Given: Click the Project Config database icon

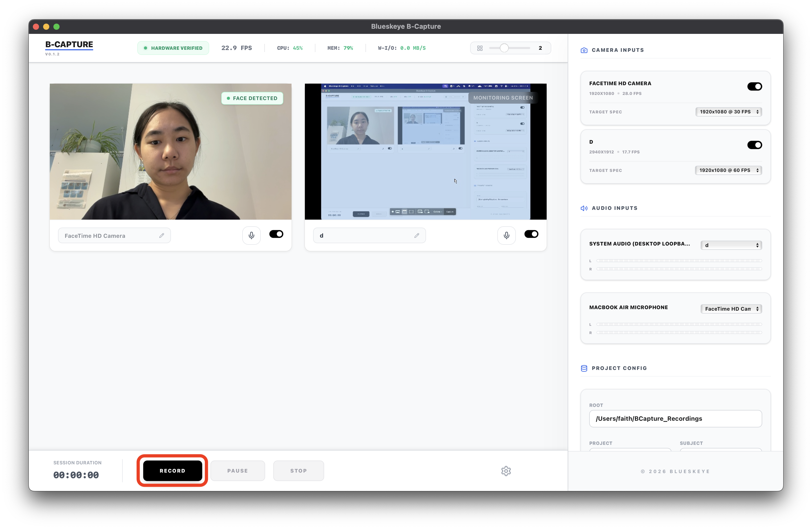Looking at the screenshot, I should click(x=584, y=368).
